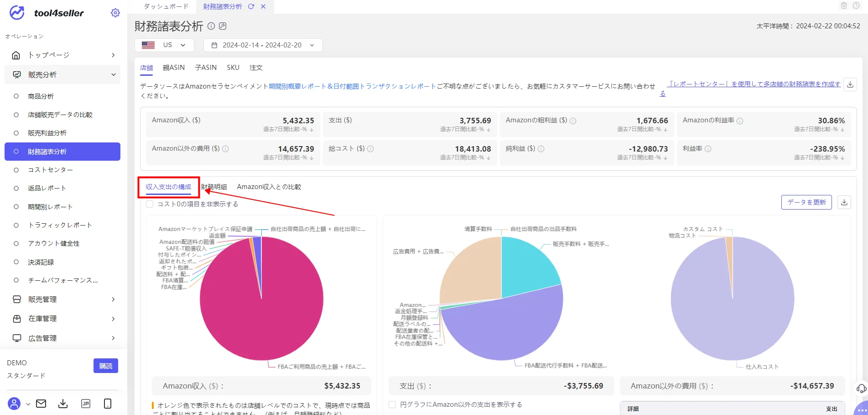Click the mobile device icon

(108, 404)
